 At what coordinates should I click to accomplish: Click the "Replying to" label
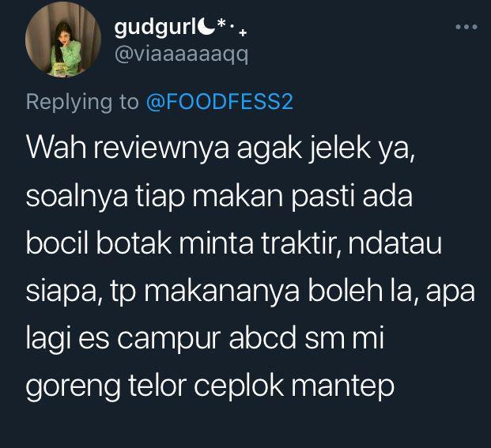pyautogui.click(x=82, y=102)
